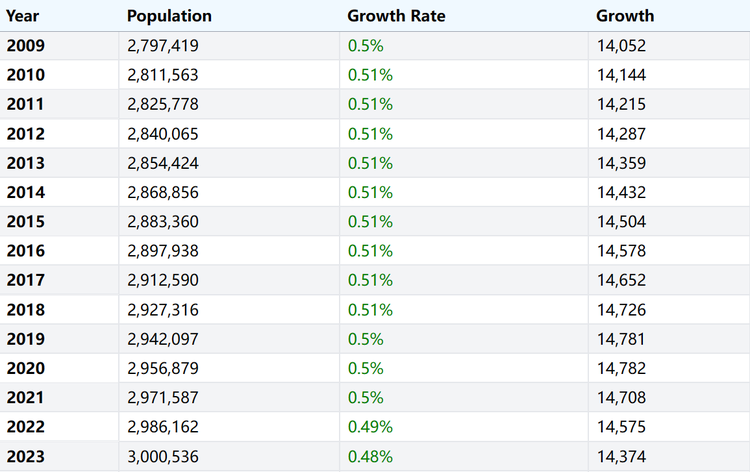
Task: Click the 2021 growth rate of 0.5%
Action: pos(365,398)
